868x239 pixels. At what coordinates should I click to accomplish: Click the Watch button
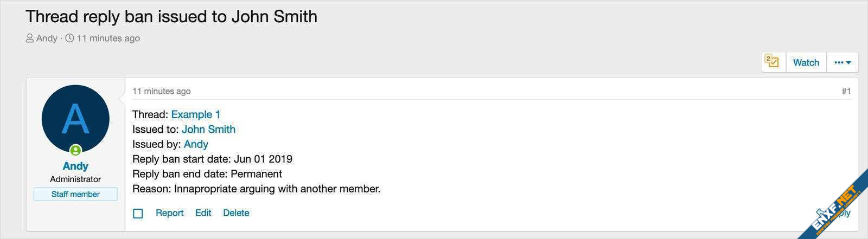(x=806, y=62)
